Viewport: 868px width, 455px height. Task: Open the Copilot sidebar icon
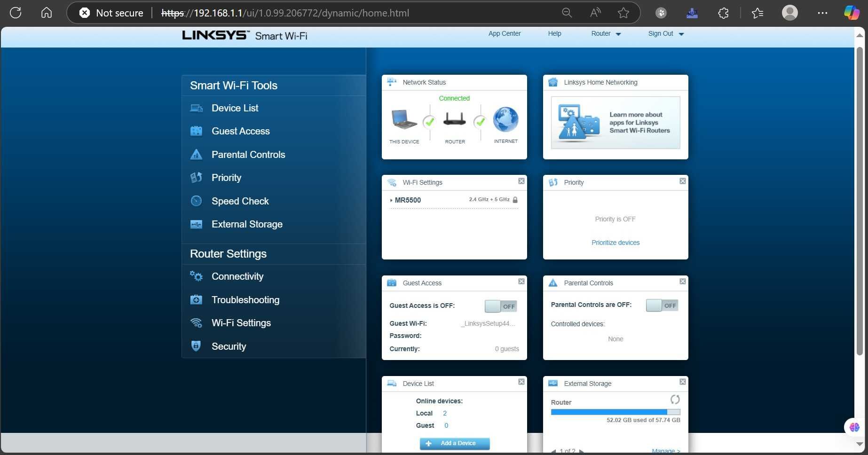point(852,13)
